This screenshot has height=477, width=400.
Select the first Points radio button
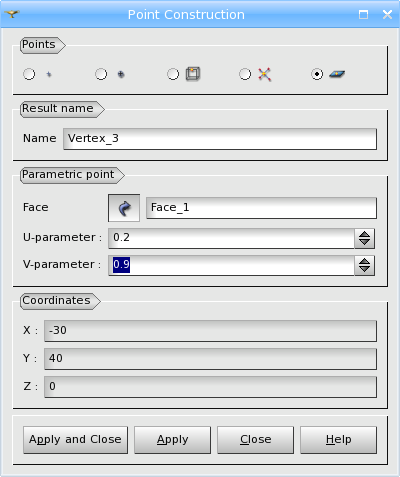click(x=29, y=74)
